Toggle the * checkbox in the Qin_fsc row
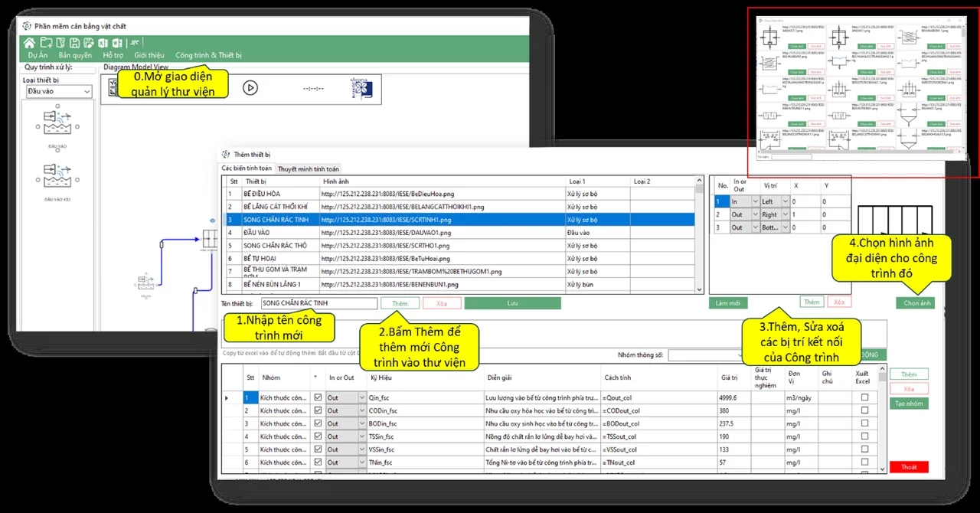980x513 pixels. 318,398
